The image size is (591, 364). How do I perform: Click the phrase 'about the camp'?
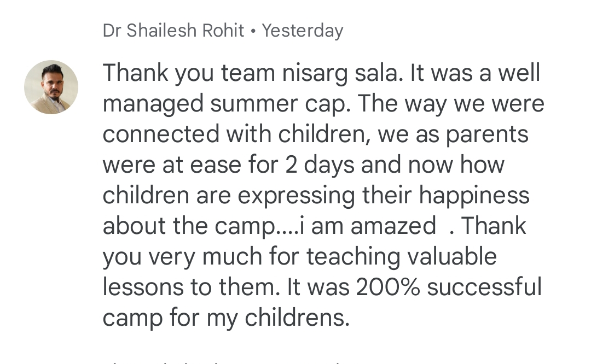click(189, 226)
